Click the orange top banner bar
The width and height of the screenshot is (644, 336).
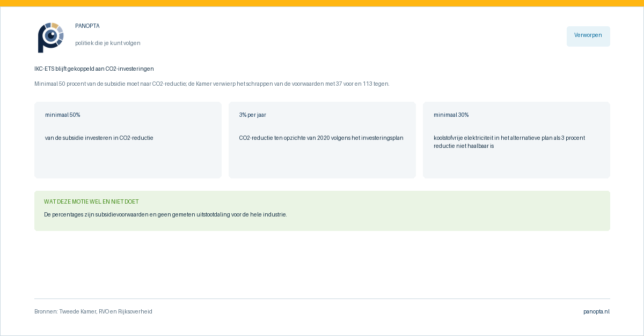pos(322,3)
